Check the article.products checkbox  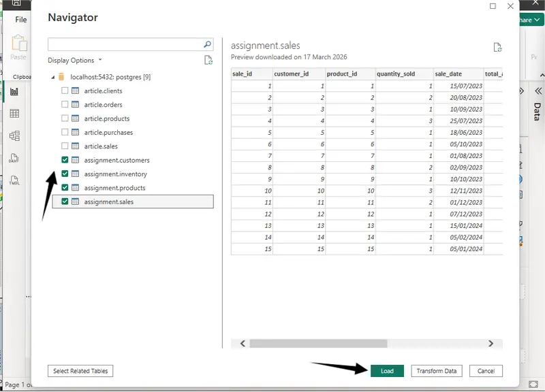point(65,118)
